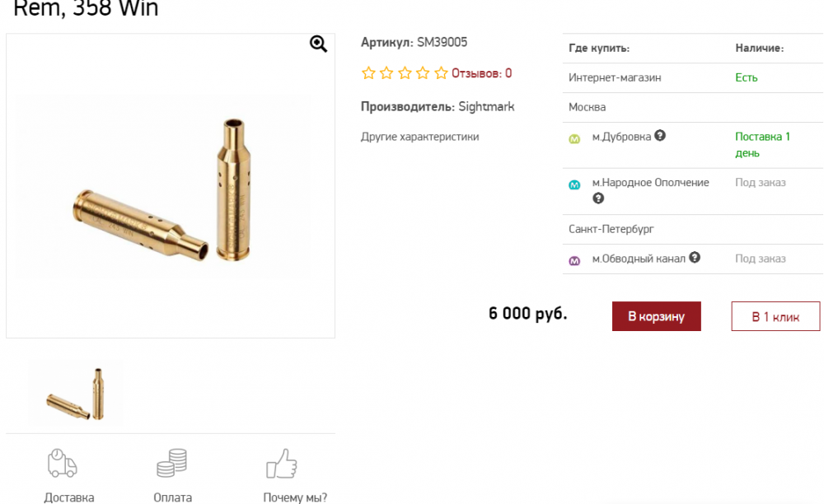Click the thumbs-up icon

(x=282, y=463)
